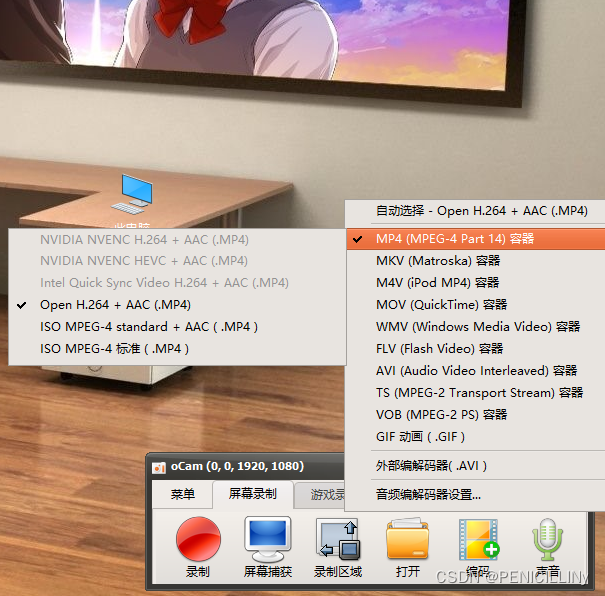Select the This PC desktop icon
The image size is (605, 596).
[x=132, y=195]
